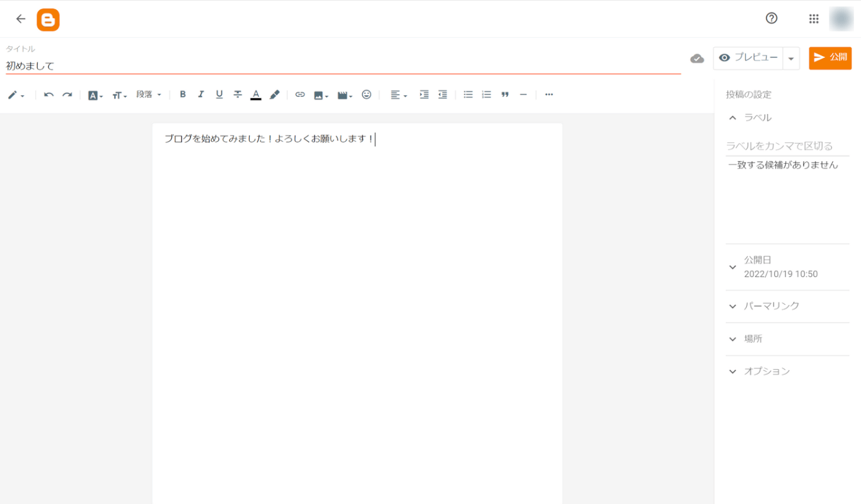The width and height of the screenshot is (861, 504).
Task: Increase the paragraph indent
Action: [x=424, y=94]
